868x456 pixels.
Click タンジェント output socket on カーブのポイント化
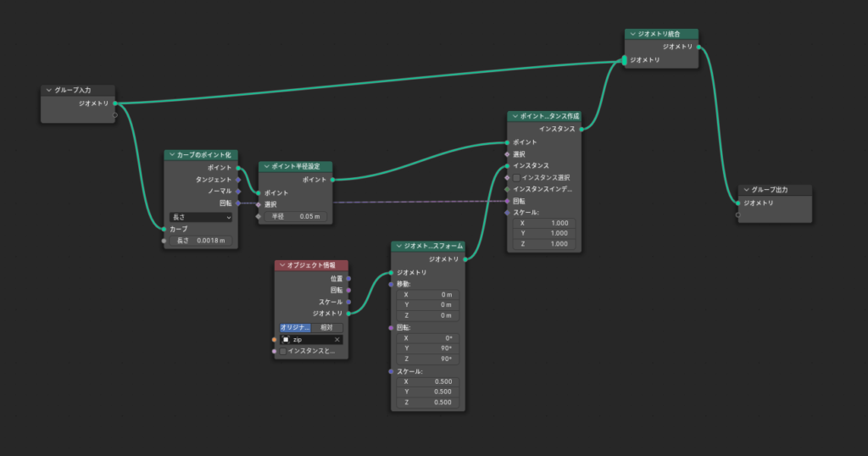238,180
